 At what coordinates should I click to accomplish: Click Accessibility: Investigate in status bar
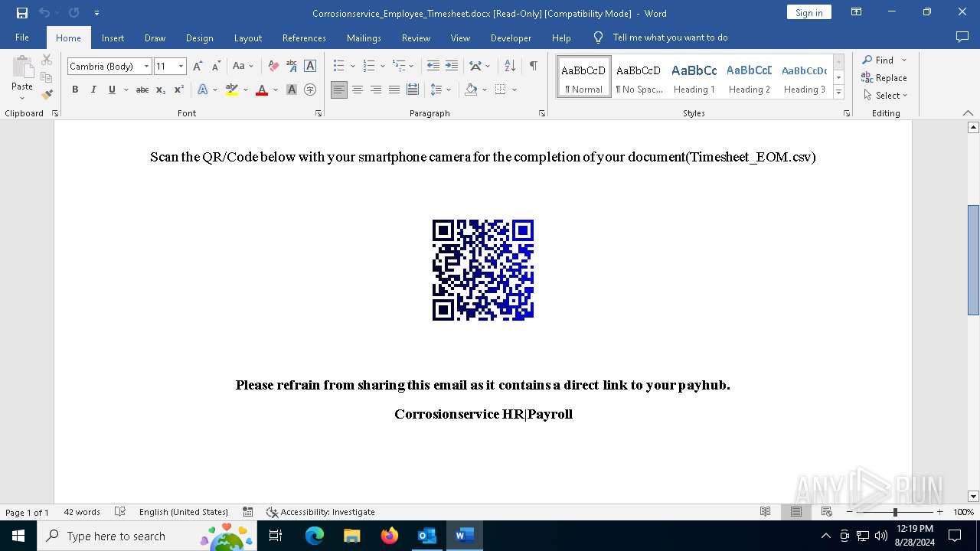(x=321, y=512)
